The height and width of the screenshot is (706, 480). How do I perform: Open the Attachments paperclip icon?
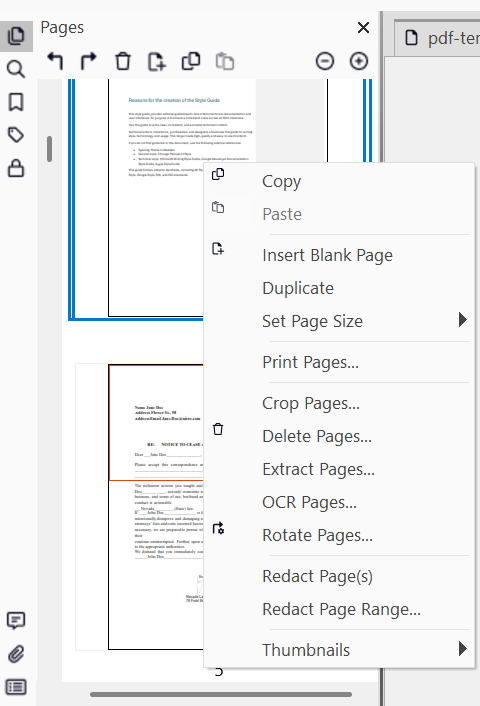(x=16, y=654)
